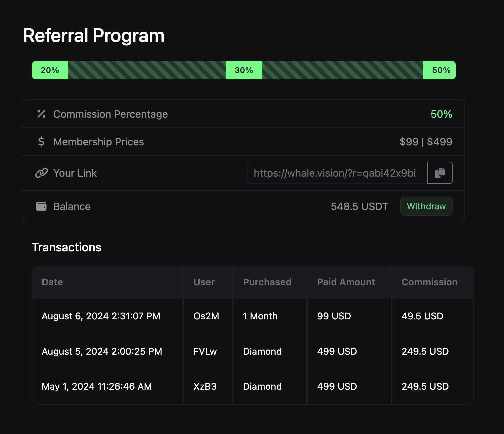This screenshot has height=434, width=504.
Task: Click the 30% tier badge on the progress bar
Action: 244,70
